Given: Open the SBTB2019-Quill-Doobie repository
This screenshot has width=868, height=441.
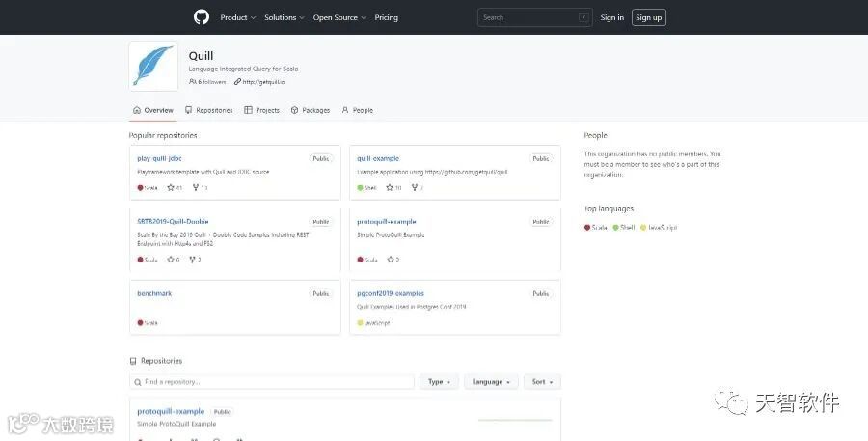Looking at the screenshot, I should click(x=173, y=222).
